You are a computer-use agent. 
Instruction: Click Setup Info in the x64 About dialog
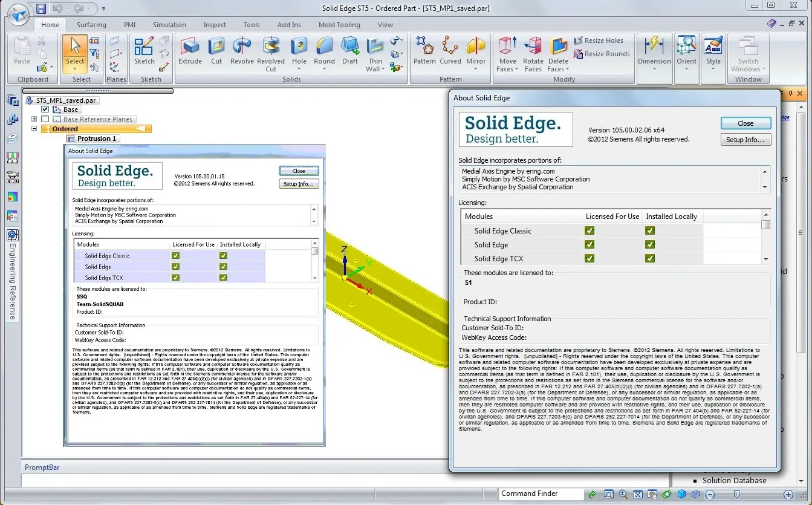745,140
